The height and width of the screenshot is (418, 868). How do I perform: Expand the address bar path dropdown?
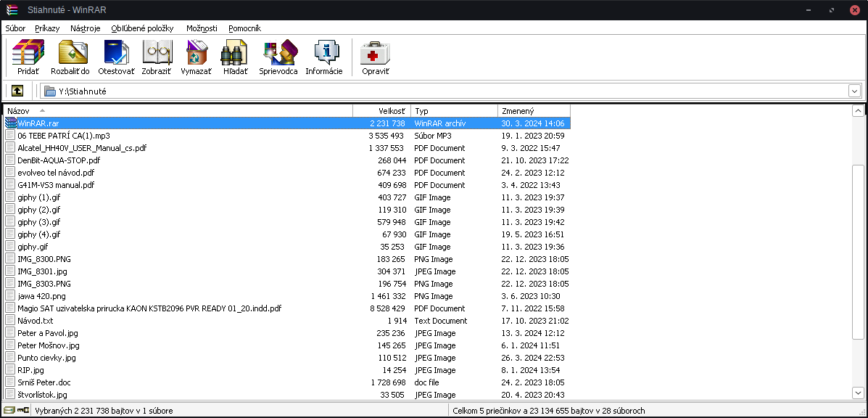point(854,91)
